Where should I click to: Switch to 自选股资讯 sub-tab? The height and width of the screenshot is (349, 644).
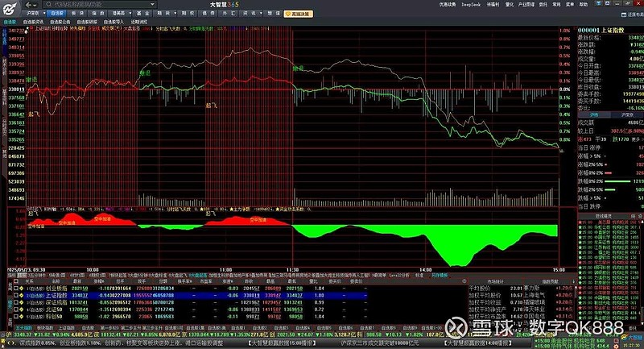[33, 22]
